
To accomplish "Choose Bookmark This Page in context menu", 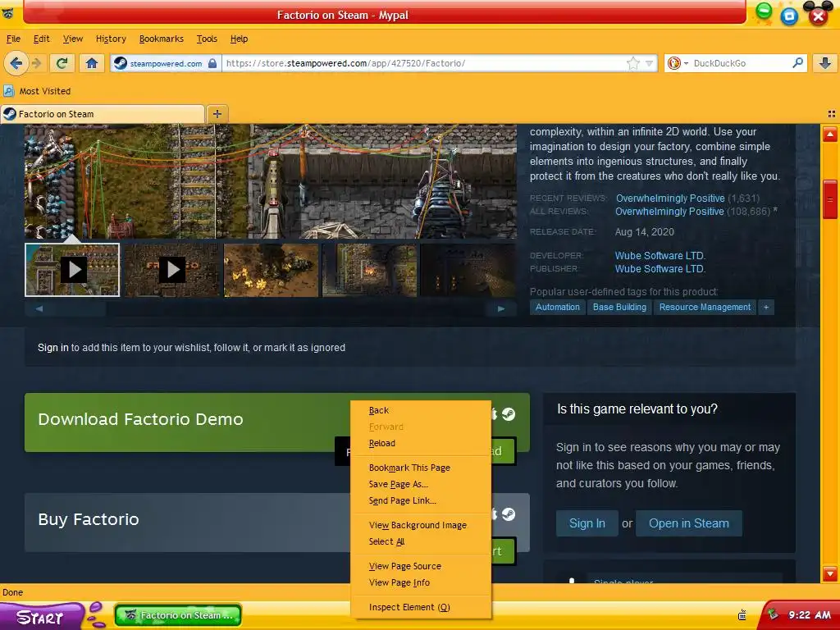I will (421, 468).
